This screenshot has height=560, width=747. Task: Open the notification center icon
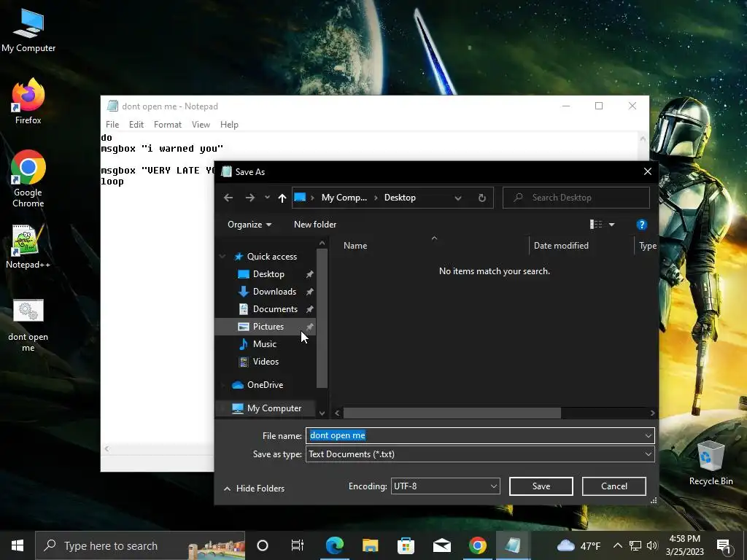coord(724,545)
